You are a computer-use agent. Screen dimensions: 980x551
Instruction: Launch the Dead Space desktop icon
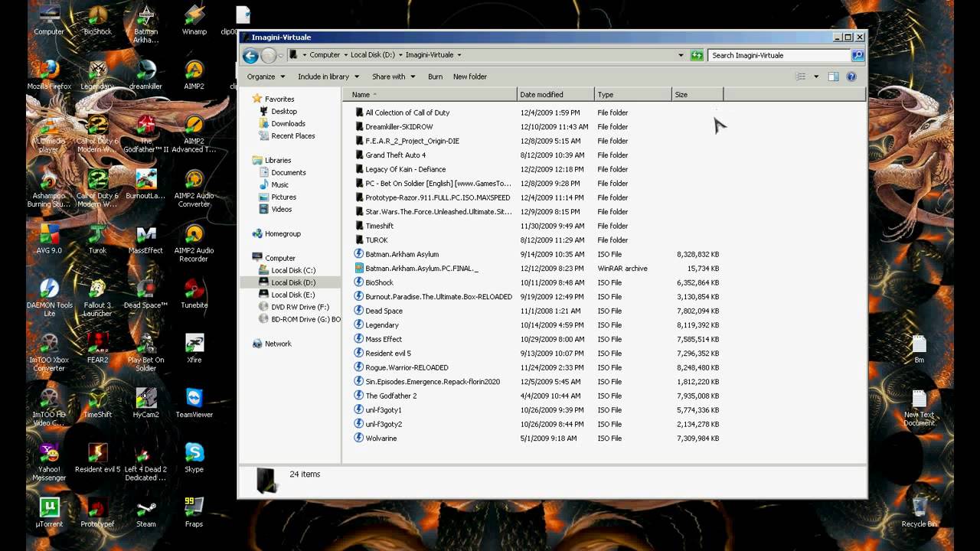point(145,295)
